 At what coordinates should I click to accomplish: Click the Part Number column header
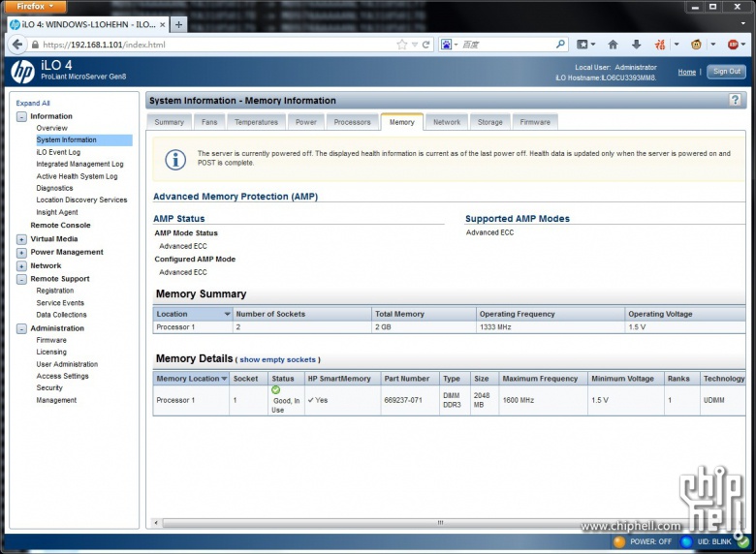coord(406,379)
